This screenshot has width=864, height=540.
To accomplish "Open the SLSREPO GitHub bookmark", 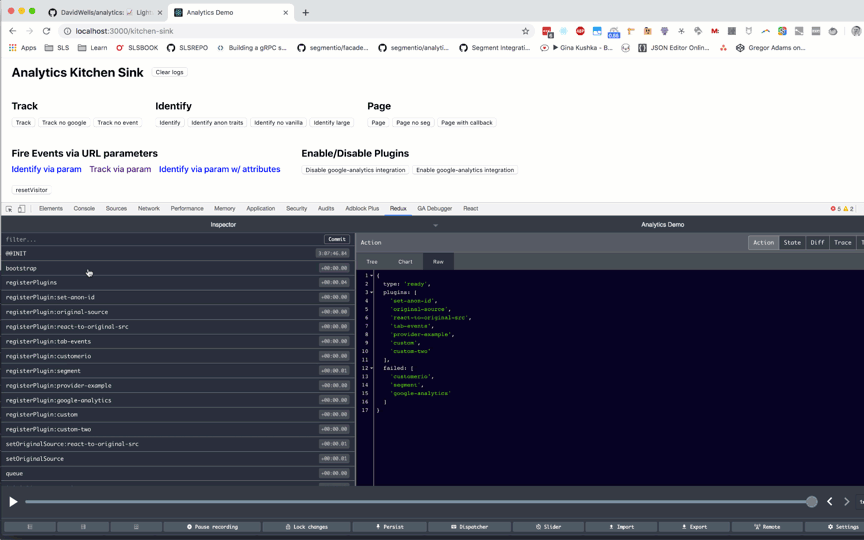I will (x=187, y=48).
